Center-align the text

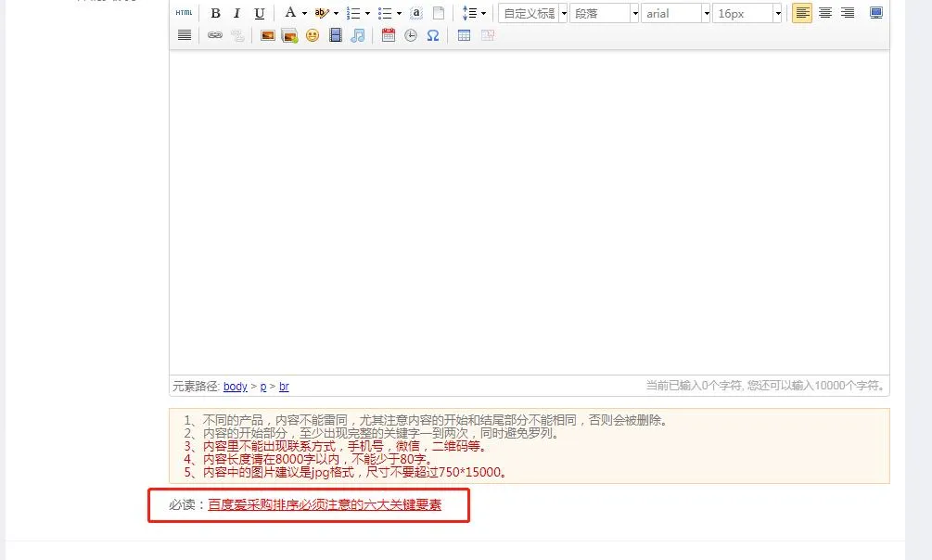(824, 13)
